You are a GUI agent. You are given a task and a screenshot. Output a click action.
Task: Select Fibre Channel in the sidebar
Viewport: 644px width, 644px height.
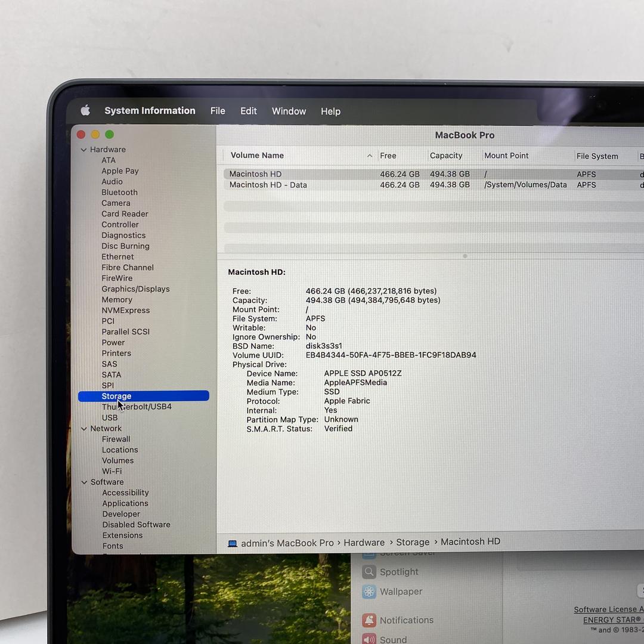coord(128,267)
